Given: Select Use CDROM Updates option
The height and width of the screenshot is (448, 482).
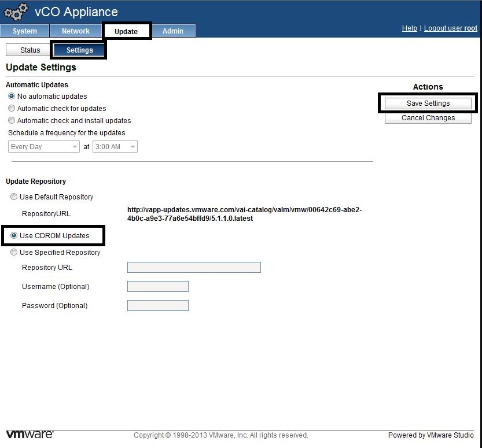Looking at the screenshot, I should (14, 236).
